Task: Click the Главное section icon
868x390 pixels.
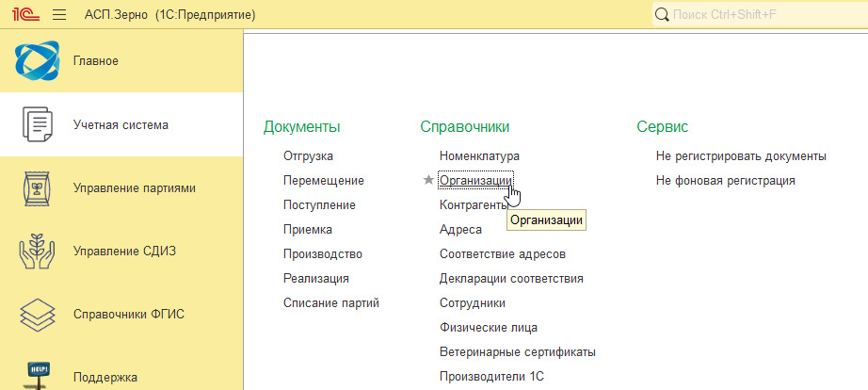Action: click(37, 61)
